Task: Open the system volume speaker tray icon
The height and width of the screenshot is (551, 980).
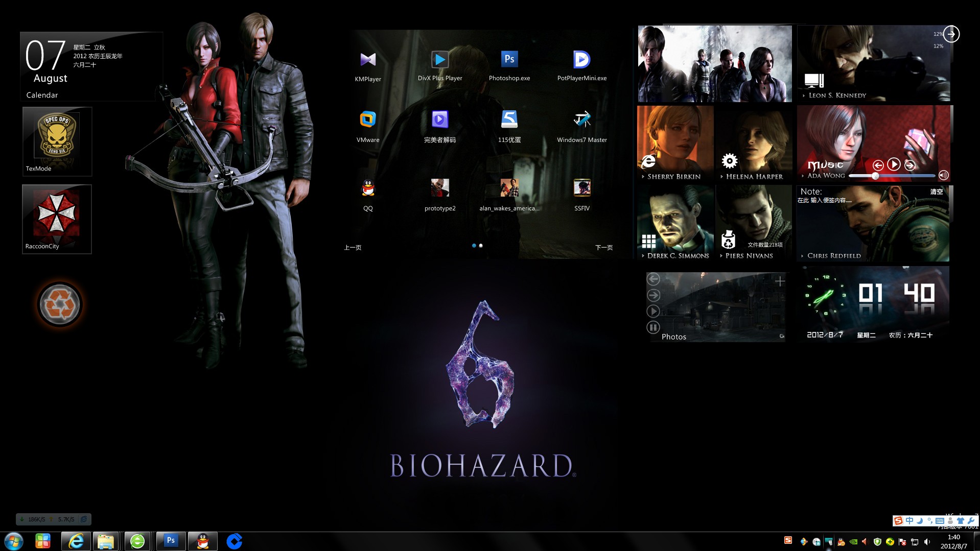Action: point(927,542)
